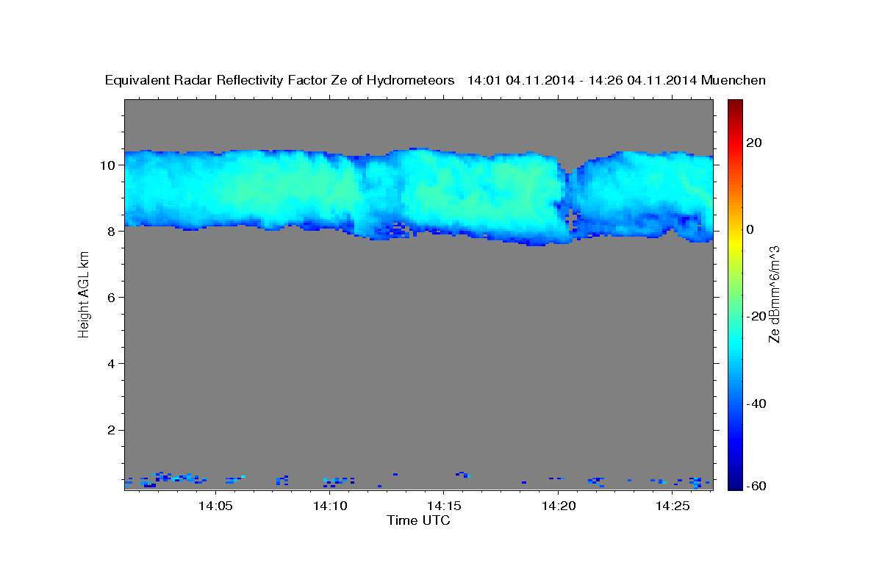Select the 'Ze dBmm^6/m^3' colorbar label
Image resolution: width=882 pixels, height=588 pixels.
click(x=774, y=294)
